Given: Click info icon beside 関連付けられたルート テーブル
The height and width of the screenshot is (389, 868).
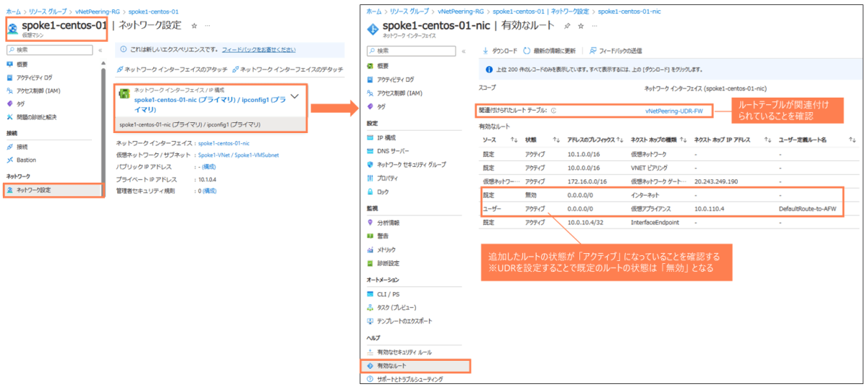Looking at the screenshot, I should [553, 111].
